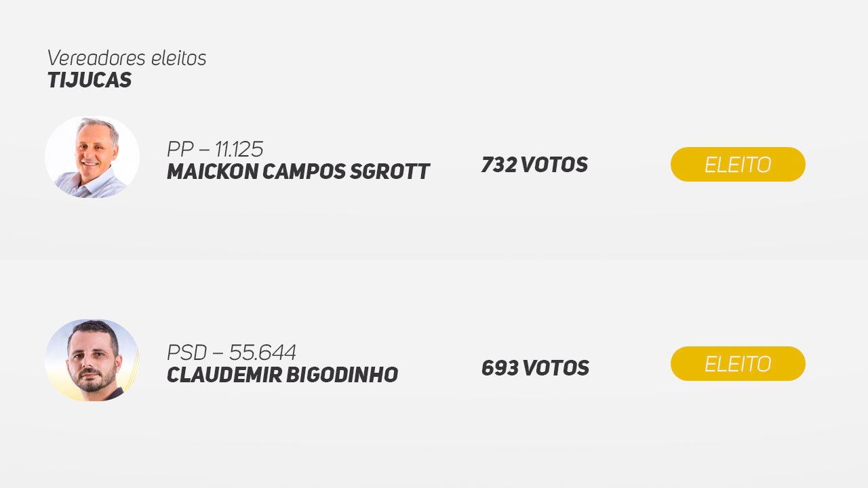Click the Vereadores eleitos heading
868x488 pixels.
click(127, 58)
